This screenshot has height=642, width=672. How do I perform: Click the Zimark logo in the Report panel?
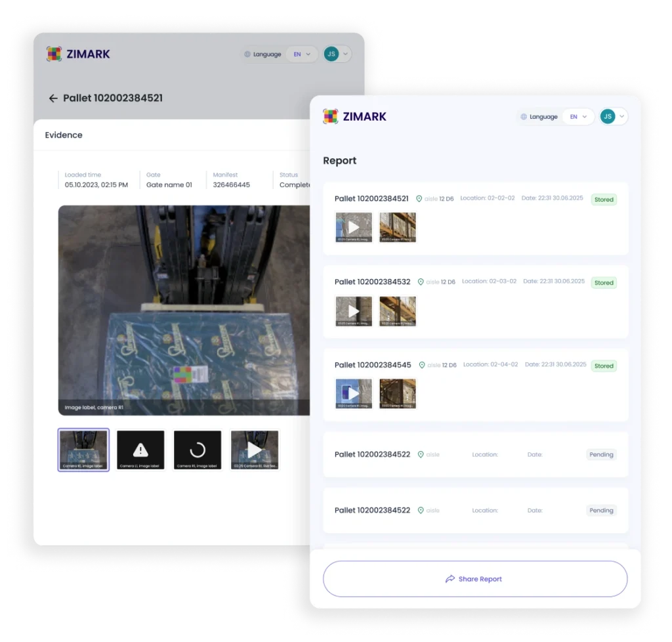tap(354, 117)
